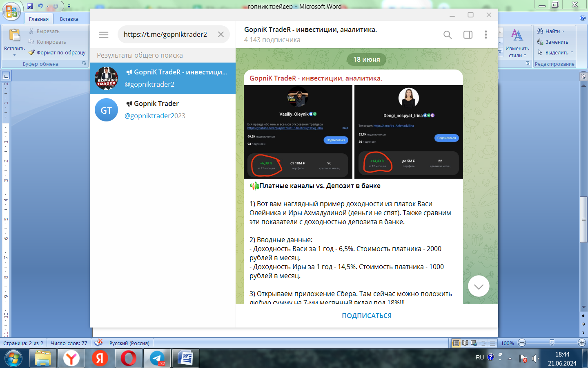Click the Office button in Word
Screen dimensions: 588x368
(x=11, y=11)
